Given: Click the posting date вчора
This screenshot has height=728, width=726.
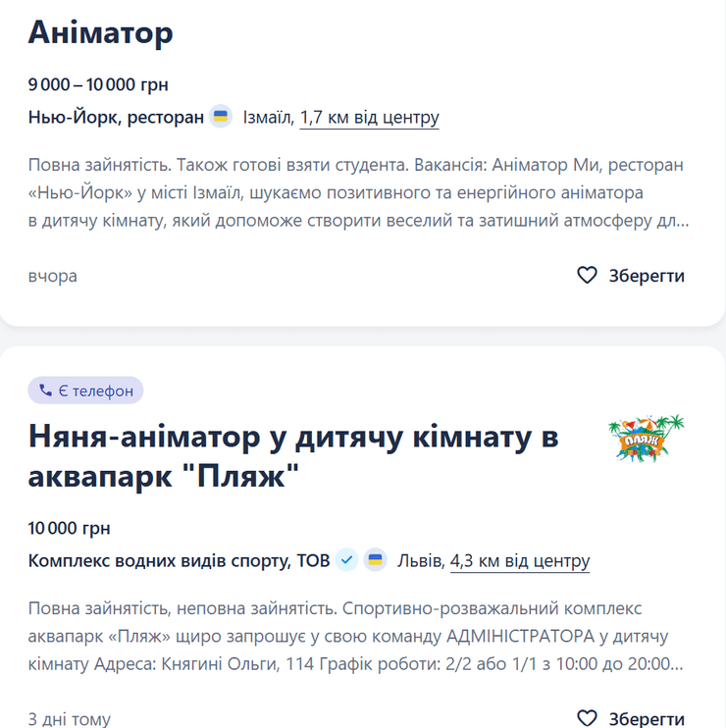Looking at the screenshot, I should coord(52,276).
